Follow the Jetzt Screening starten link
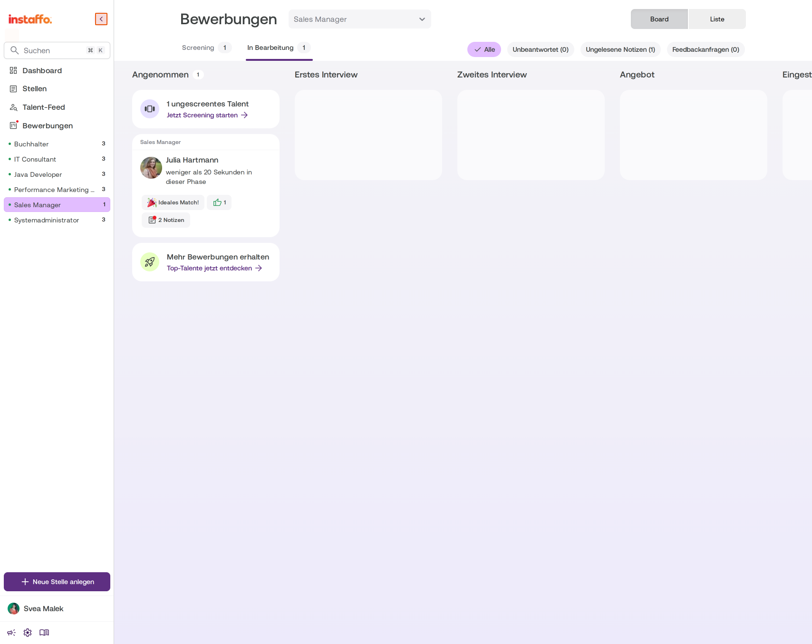Image resolution: width=812 pixels, height=644 pixels. [x=207, y=115]
